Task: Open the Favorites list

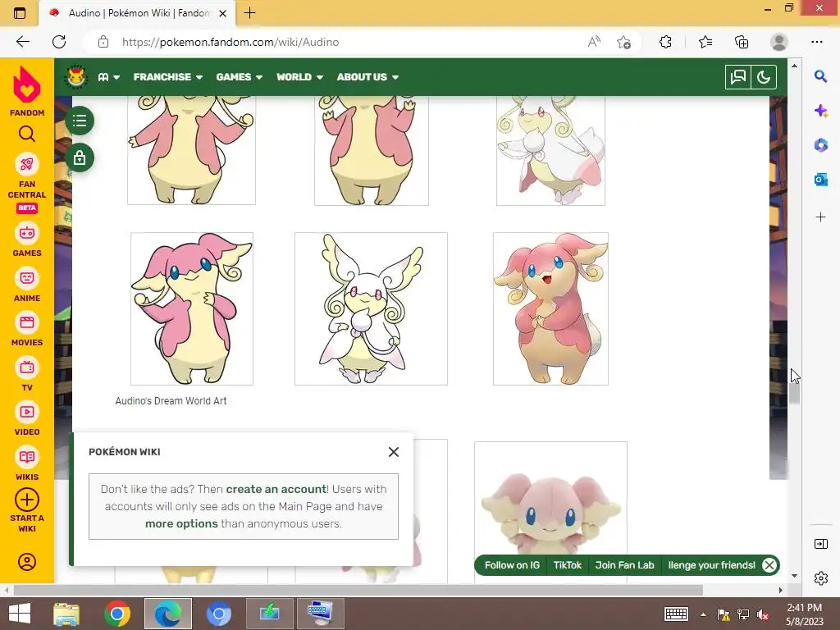Action: coord(705,42)
